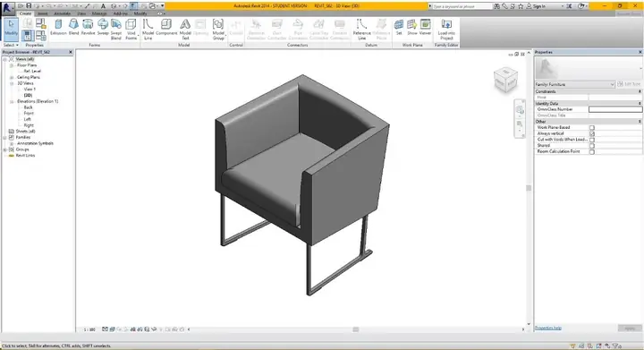Click the zoom tool on navigation bar
Screen dimensions: 644x350
pyautogui.click(x=520, y=124)
